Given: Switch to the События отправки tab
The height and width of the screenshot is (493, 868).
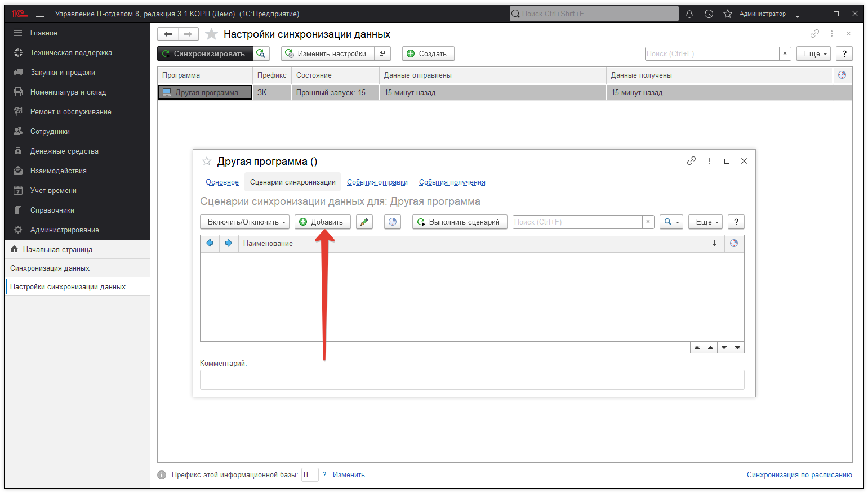Looking at the screenshot, I should click(377, 182).
